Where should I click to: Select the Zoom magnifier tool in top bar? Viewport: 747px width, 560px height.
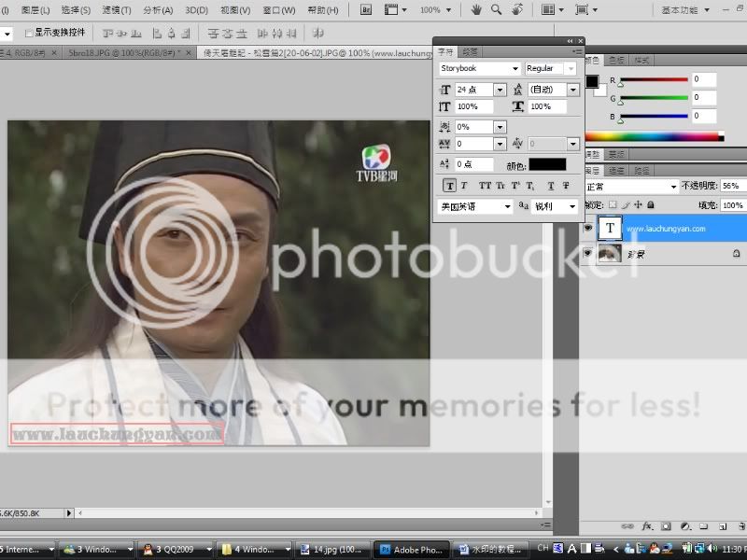(x=497, y=9)
